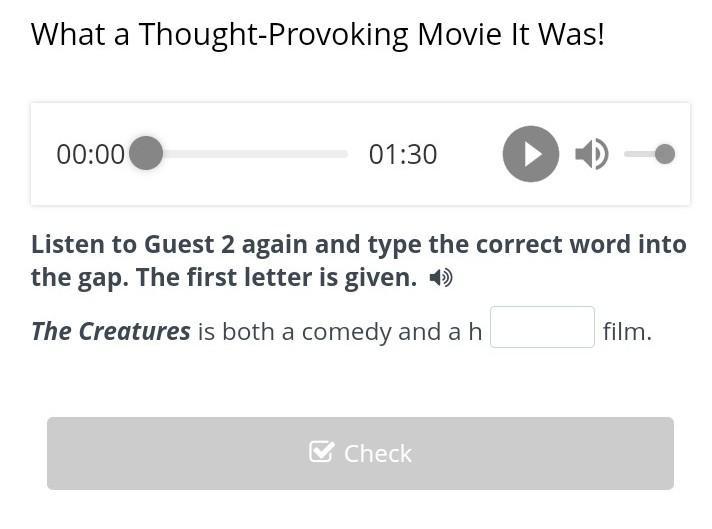Click the hint letter 'h' before the gap
This screenshot has height=529, width=712.
click(x=475, y=331)
